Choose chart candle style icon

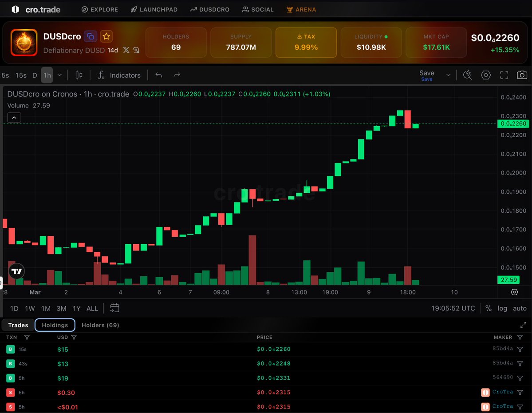click(x=79, y=75)
